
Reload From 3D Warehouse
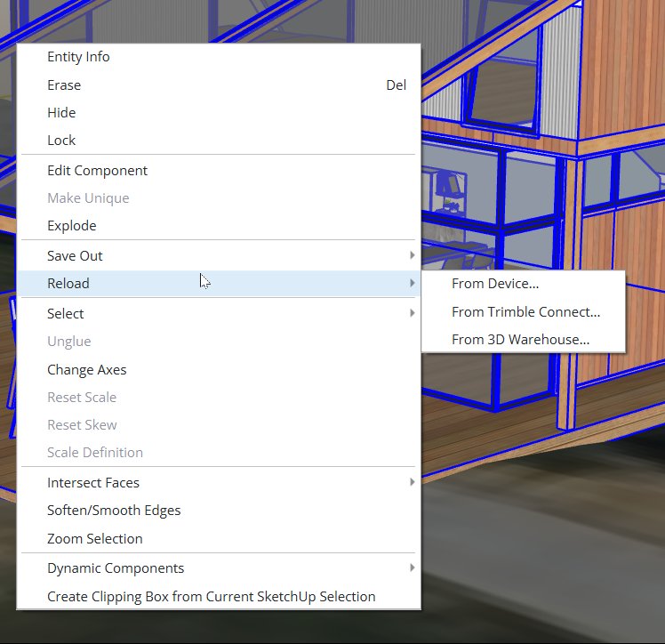click(520, 340)
